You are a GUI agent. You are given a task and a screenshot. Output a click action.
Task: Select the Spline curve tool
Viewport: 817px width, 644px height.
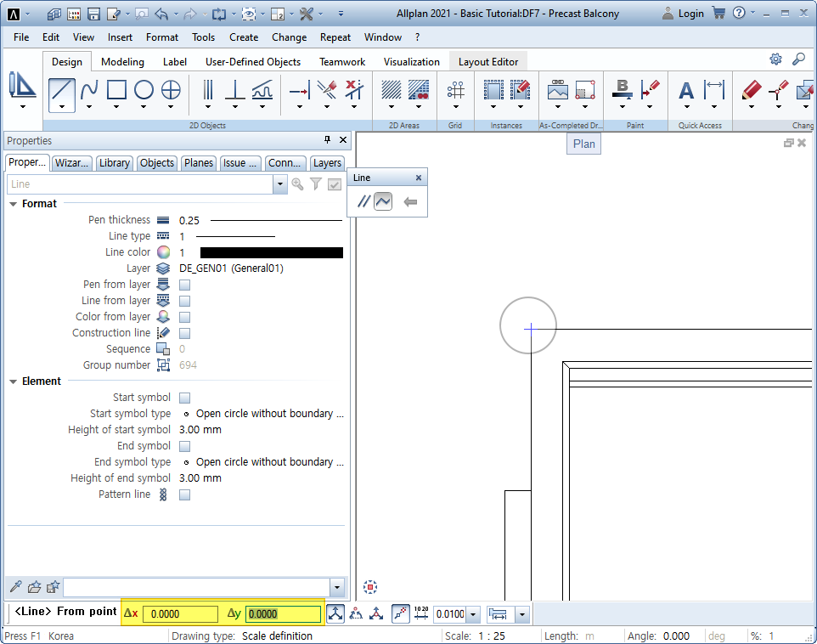pyautogui.click(x=89, y=90)
